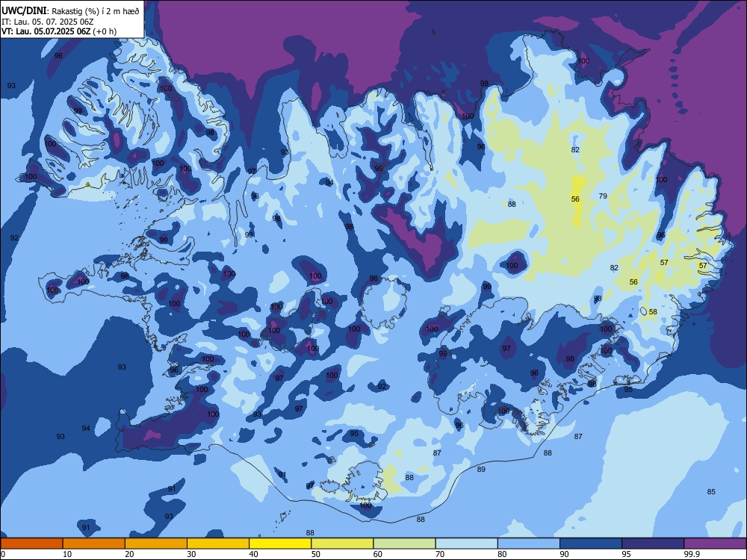Screen dimensions: 747x560
Task: Pick the amber 20–30 legend color block
Action: tap(156, 544)
